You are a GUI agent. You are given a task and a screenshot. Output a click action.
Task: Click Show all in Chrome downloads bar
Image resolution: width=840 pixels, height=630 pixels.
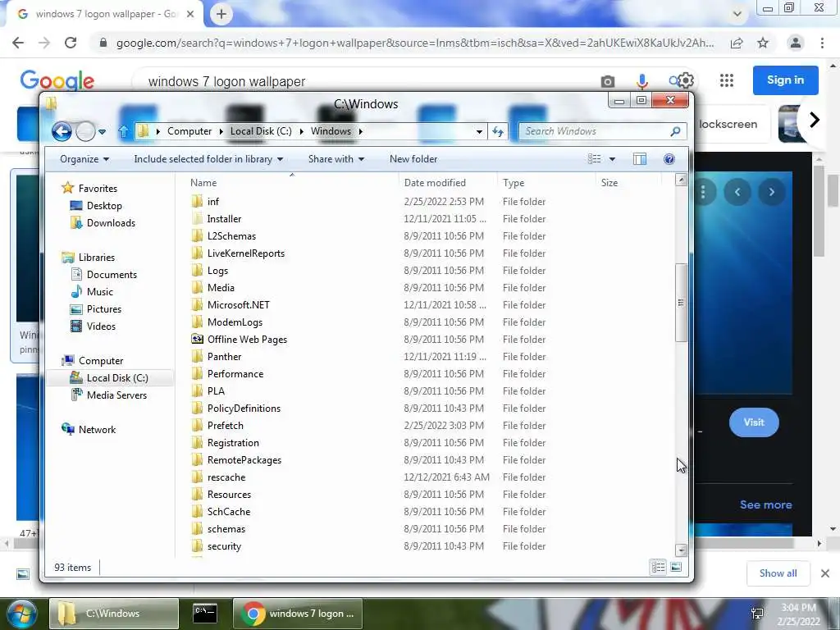click(778, 573)
